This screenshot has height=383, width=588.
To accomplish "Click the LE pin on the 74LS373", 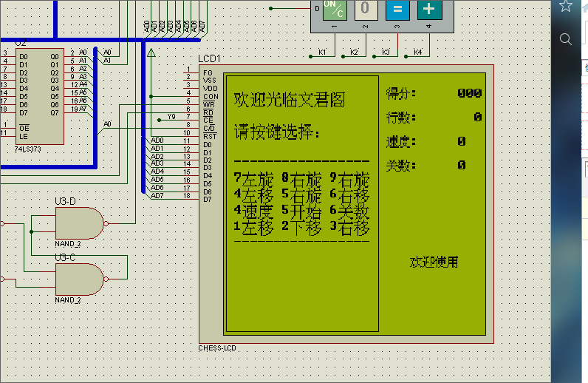I will pyautogui.click(x=24, y=136).
